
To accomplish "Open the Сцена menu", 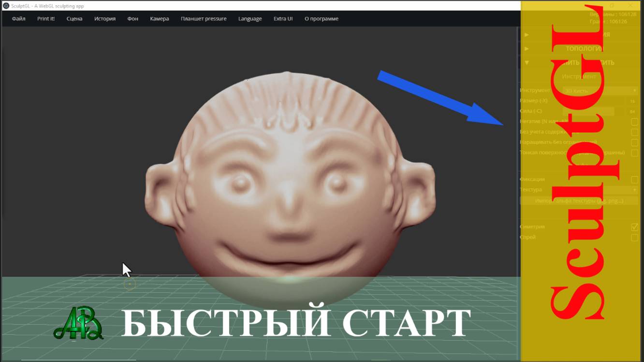I will (x=74, y=19).
